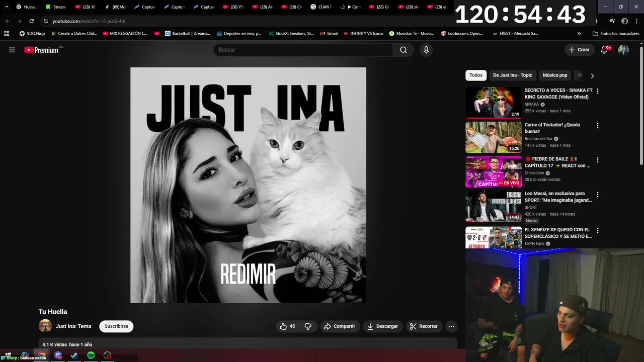The width and height of the screenshot is (644, 362).
Task: Open options for EL XENEIZE video
Action: click(x=598, y=231)
